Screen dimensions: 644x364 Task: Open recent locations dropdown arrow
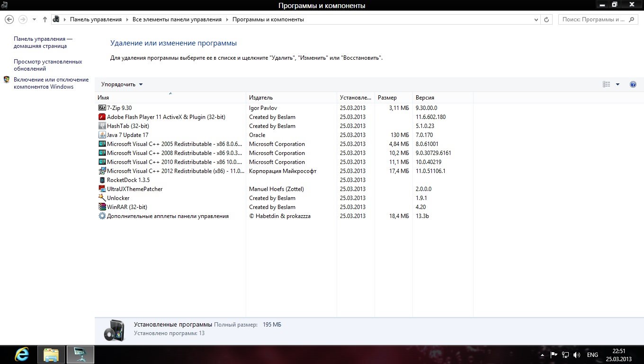click(34, 19)
